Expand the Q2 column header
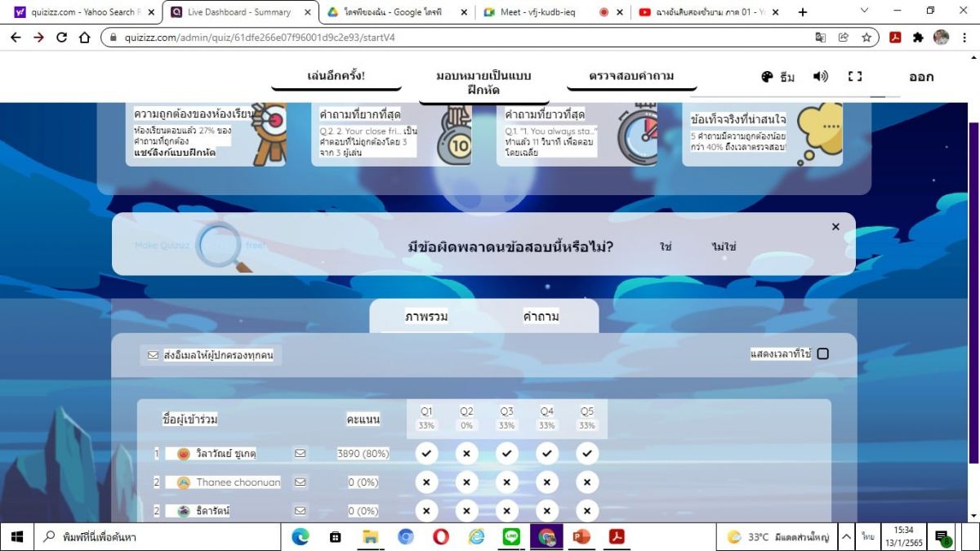980x551 pixels. (466, 418)
